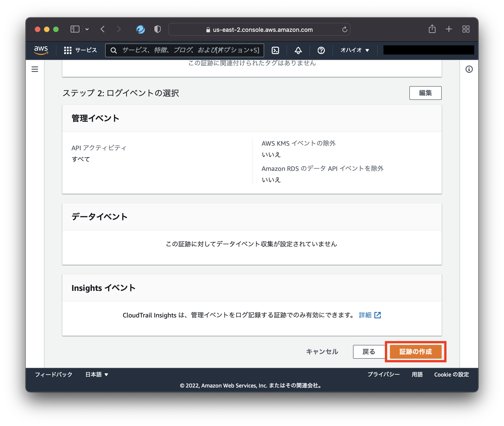The width and height of the screenshot is (504, 426).
Task: Open the 詳細 link about CloudTrail Insights
Action: tap(365, 315)
